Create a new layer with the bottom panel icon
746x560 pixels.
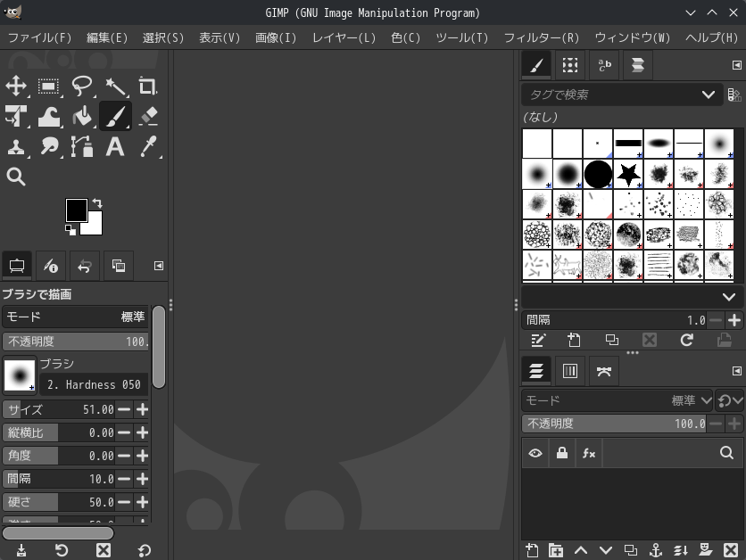click(534, 550)
